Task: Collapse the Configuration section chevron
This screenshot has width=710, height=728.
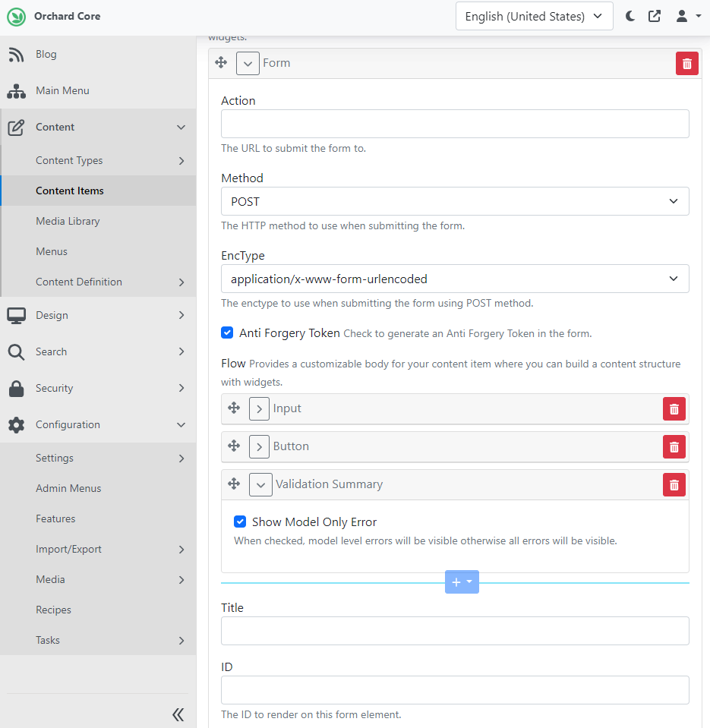Action: (x=181, y=425)
